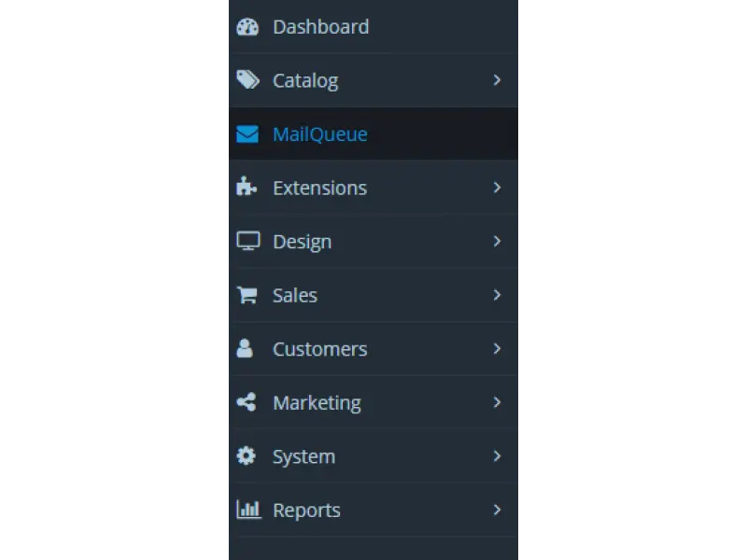The height and width of the screenshot is (560, 747).
Task: Expand the Extensions submenu arrow
Action: pyautogui.click(x=497, y=188)
